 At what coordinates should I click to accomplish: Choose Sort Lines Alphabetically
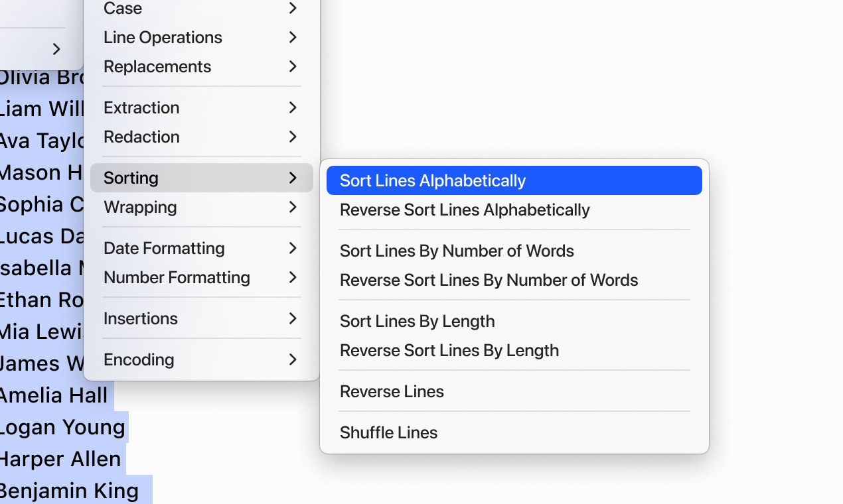[x=514, y=180]
